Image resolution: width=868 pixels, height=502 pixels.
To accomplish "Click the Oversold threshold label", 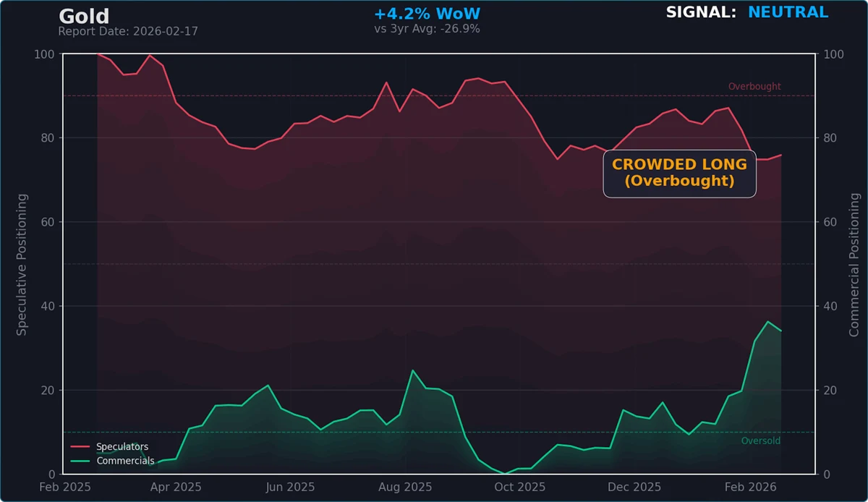I will (x=760, y=441).
